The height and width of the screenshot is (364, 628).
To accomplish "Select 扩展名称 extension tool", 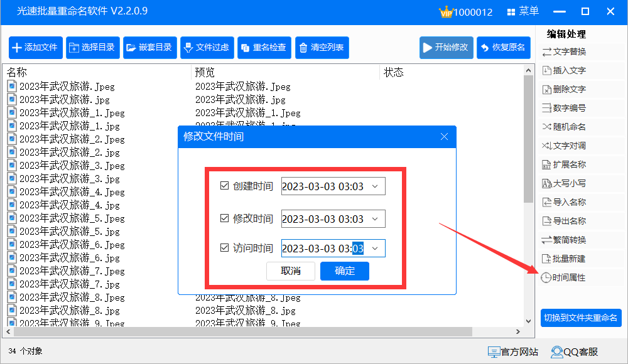I will click(x=564, y=164).
